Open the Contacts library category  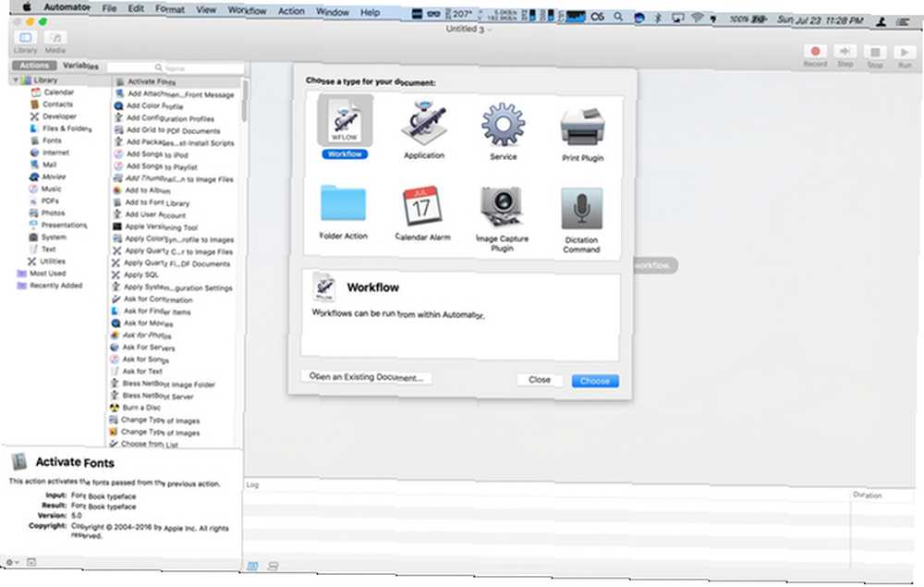pyautogui.click(x=57, y=104)
